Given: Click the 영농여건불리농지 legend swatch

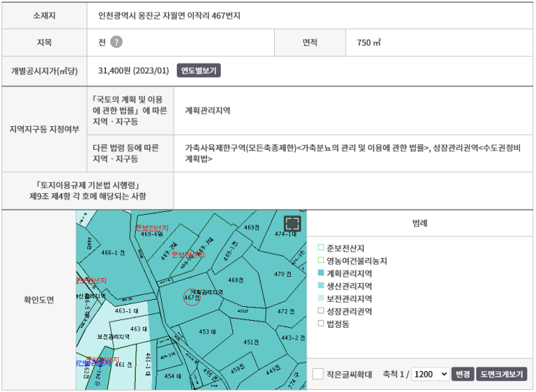Looking at the screenshot, I should pos(320,260).
